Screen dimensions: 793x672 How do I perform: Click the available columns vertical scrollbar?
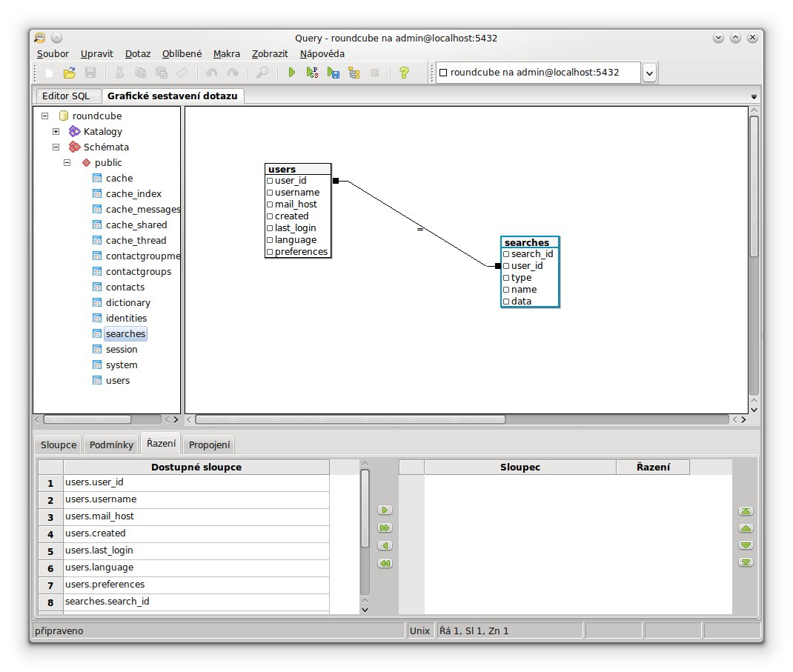[x=365, y=508]
